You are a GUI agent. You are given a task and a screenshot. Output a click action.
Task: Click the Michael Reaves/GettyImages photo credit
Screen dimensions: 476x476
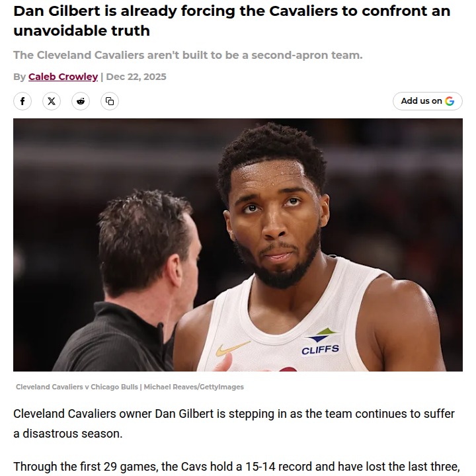click(x=194, y=387)
